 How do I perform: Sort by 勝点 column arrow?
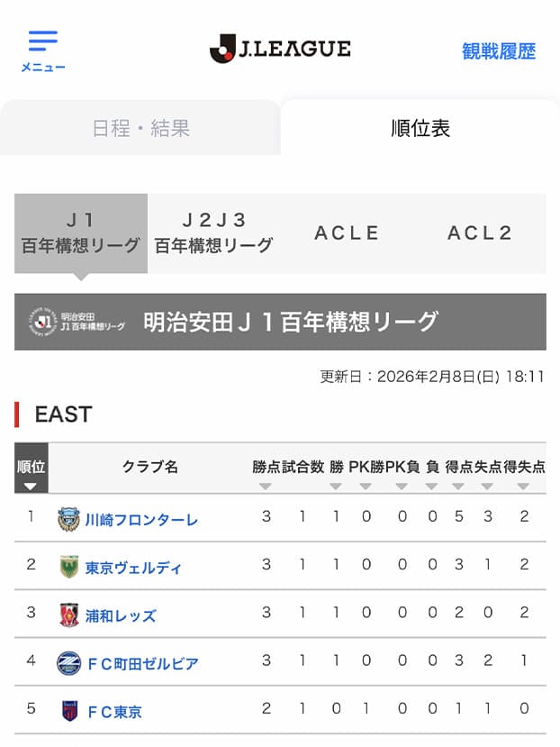[x=266, y=487]
